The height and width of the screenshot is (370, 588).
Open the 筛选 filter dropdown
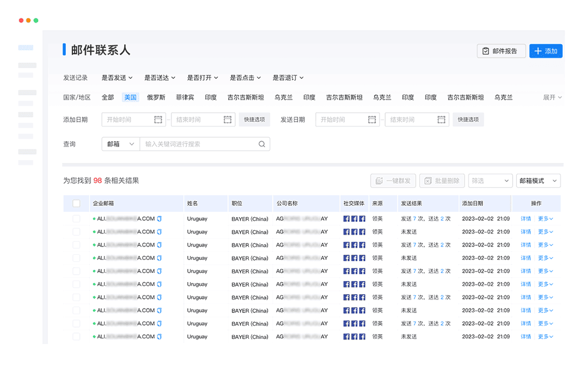pos(490,181)
